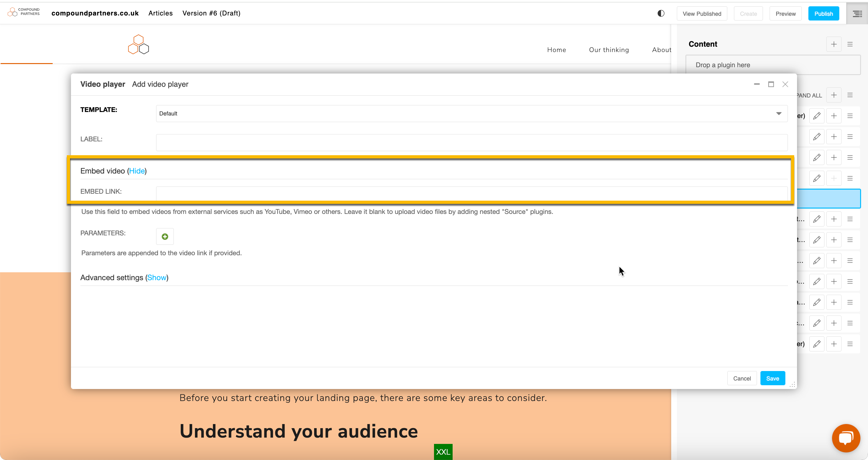Click the dialog resize handle beside Save

[792, 385]
